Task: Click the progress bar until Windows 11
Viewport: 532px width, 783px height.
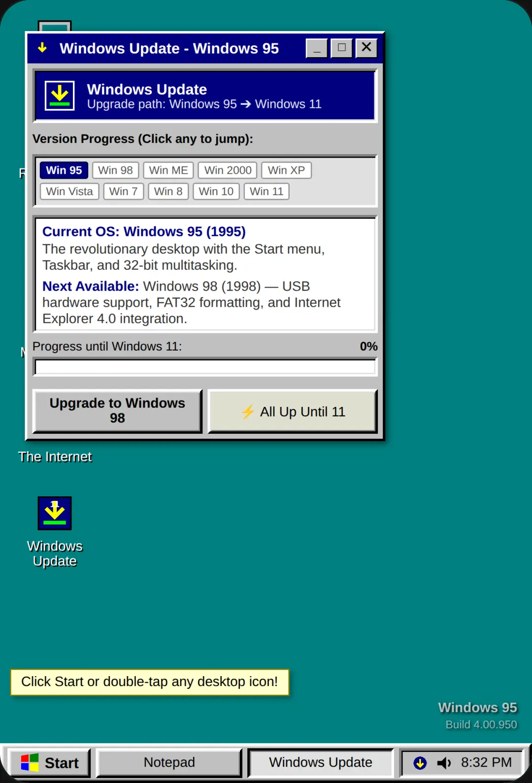Action: [205, 367]
